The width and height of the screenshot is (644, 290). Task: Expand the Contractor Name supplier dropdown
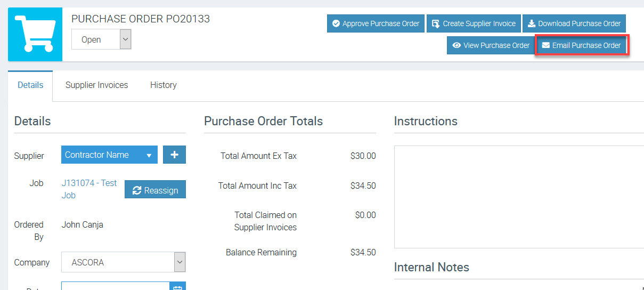(x=109, y=155)
